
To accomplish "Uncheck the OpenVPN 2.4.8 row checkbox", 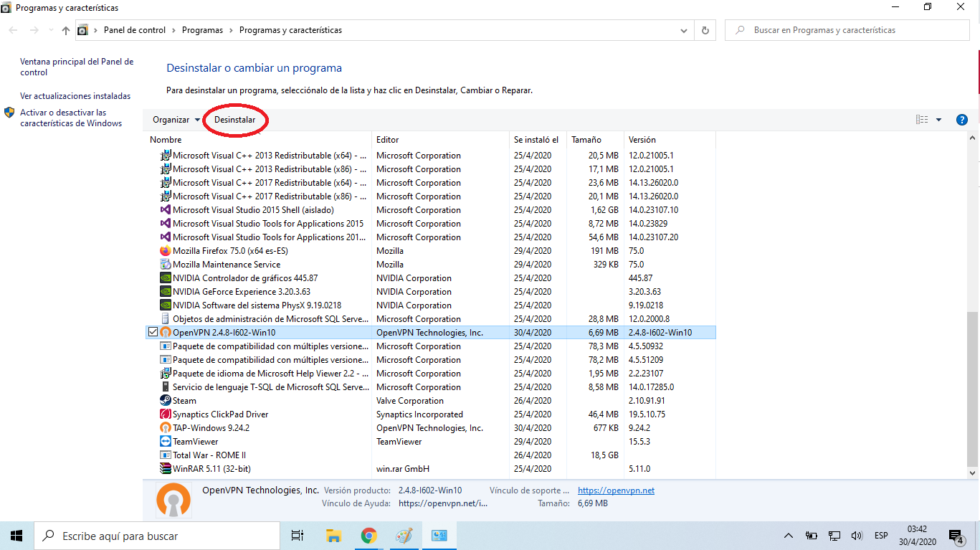I will 153,333.
